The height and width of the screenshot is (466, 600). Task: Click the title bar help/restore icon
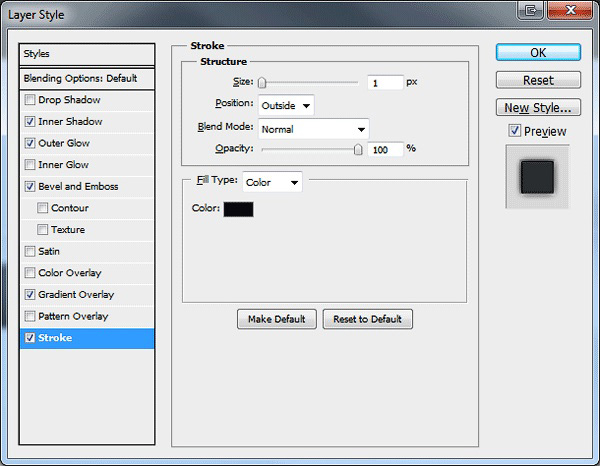tap(530, 10)
